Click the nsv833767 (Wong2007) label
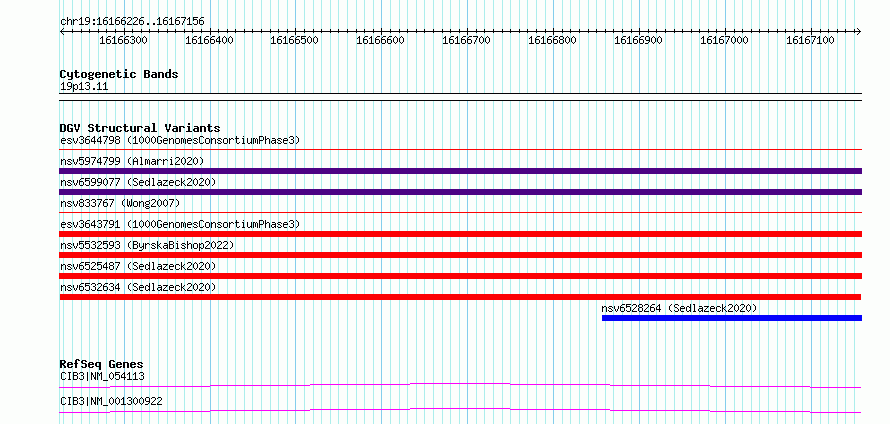 (x=120, y=203)
